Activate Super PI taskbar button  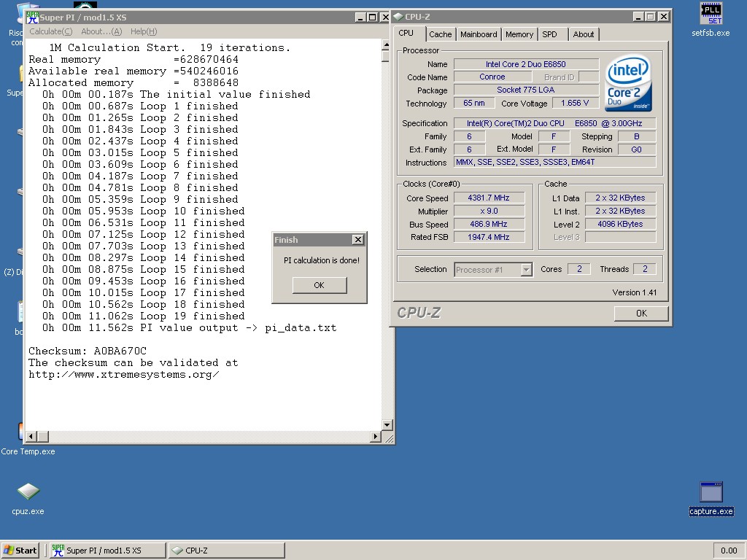108,551
